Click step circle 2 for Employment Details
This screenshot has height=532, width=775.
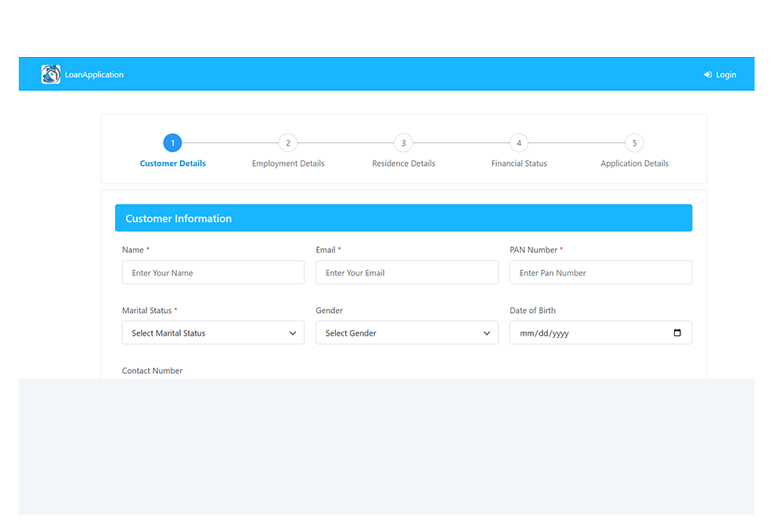(x=287, y=143)
